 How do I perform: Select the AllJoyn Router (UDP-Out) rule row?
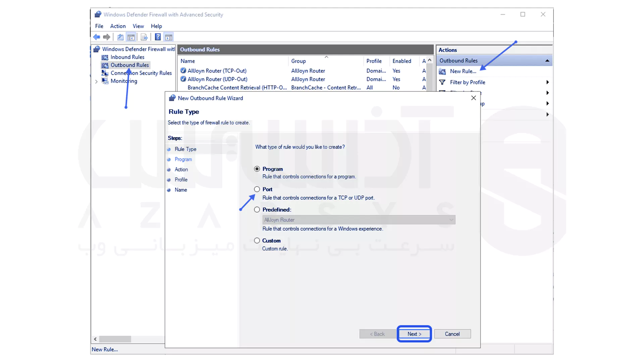coord(302,79)
